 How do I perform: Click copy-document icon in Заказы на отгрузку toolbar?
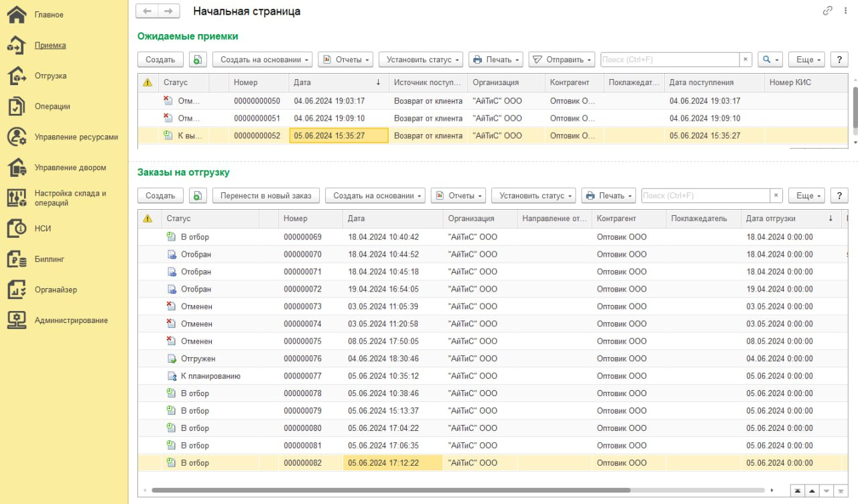pyautogui.click(x=197, y=196)
